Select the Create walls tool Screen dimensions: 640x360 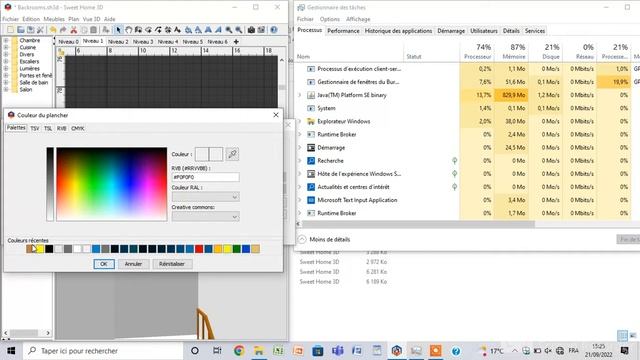coord(138,30)
